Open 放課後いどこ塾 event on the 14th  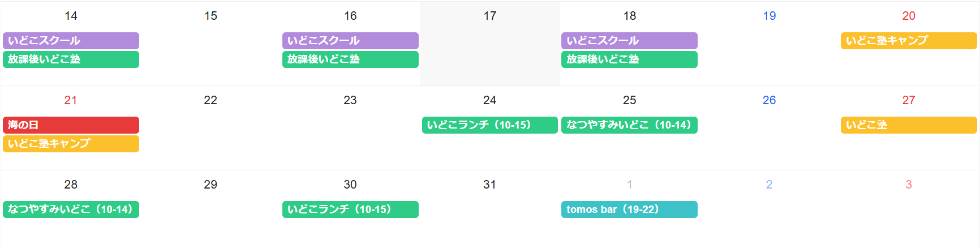[71, 59]
